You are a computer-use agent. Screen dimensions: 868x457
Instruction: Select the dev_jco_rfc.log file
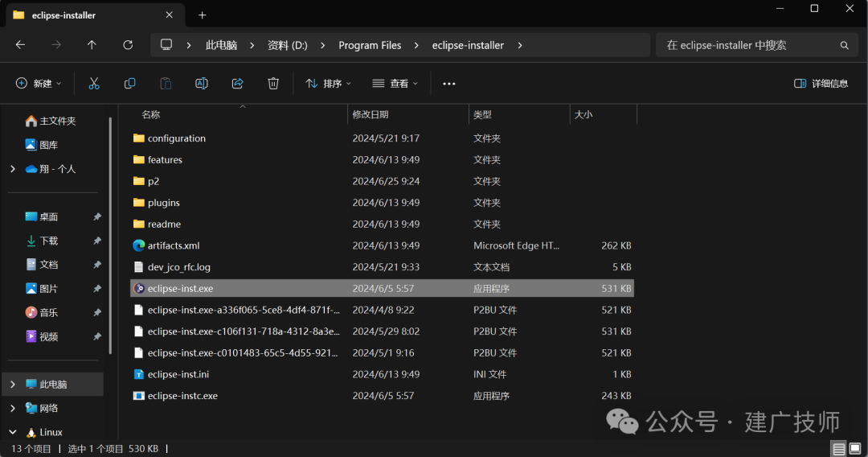382,267
